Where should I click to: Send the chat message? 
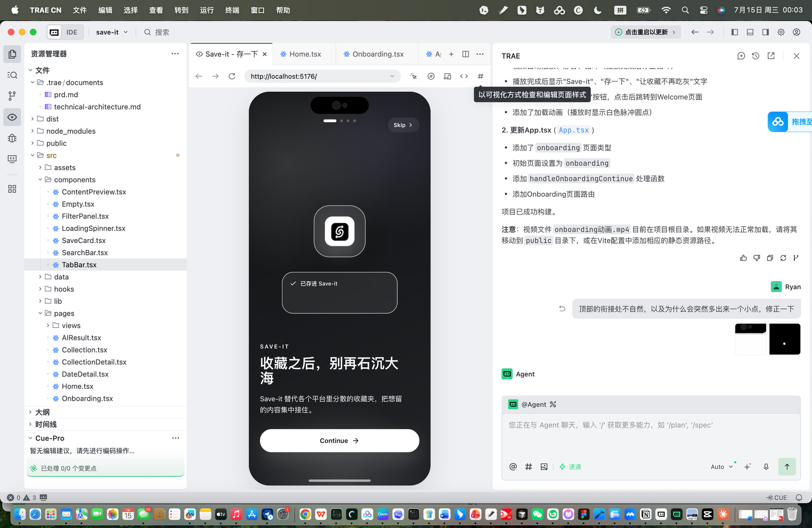[x=787, y=467]
